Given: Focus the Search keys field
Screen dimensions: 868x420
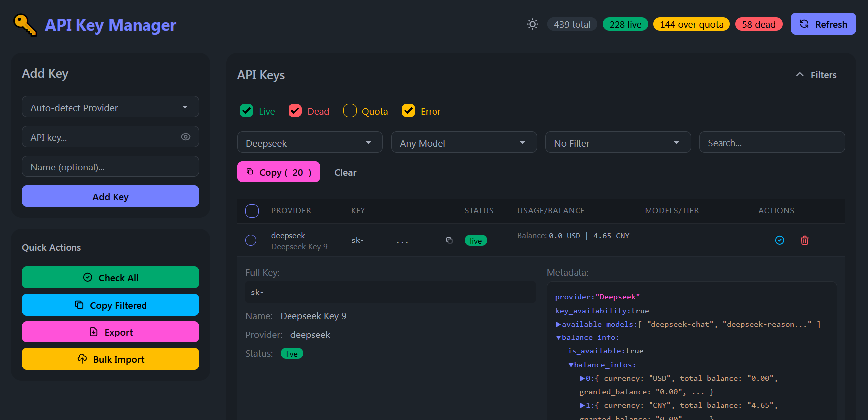Looking at the screenshot, I should tap(772, 142).
